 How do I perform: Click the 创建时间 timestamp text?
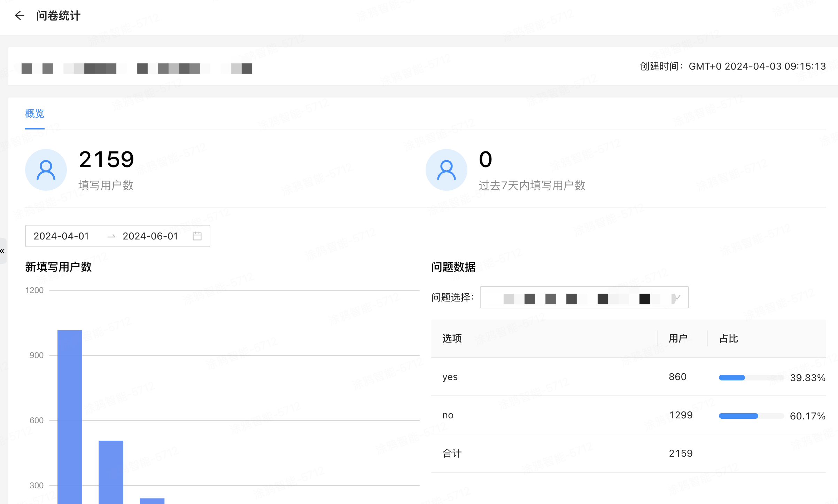point(733,66)
